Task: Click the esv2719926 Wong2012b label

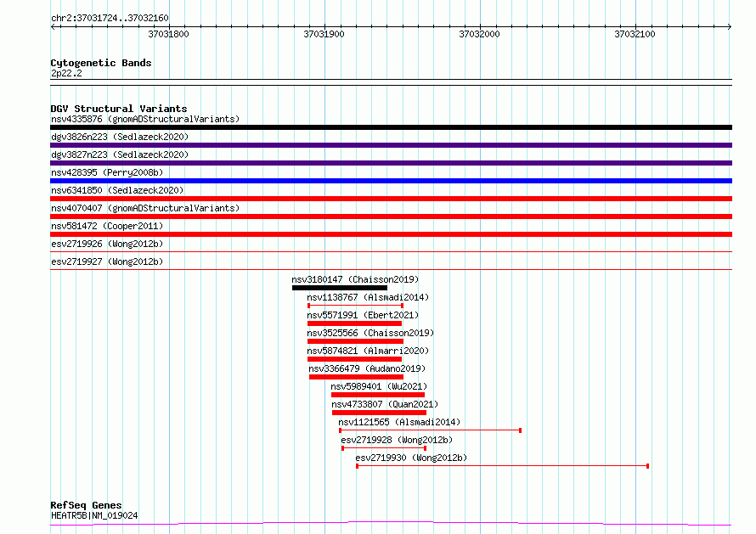Action: tap(106, 244)
